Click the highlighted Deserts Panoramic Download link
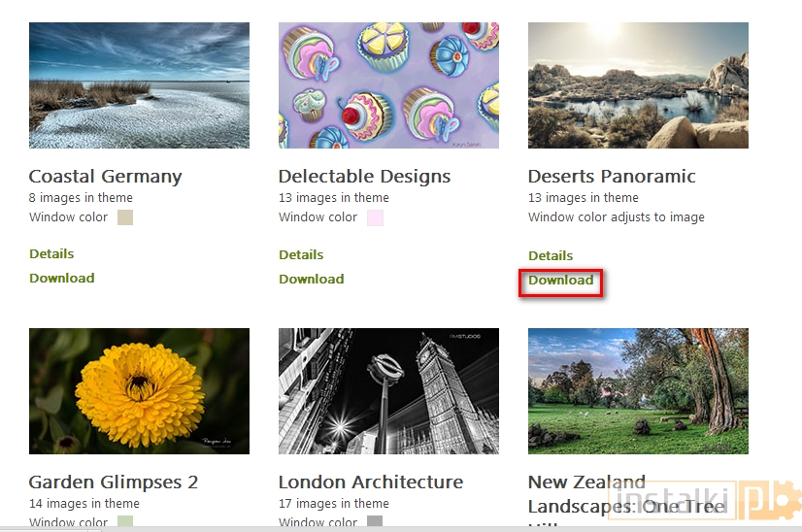This screenshot has height=532, width=802. tap(561, 281)
